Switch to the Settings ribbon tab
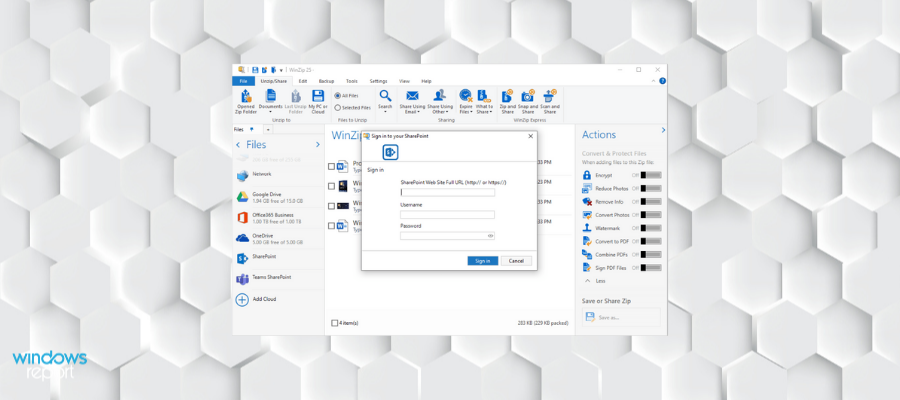 pos(378,81)
